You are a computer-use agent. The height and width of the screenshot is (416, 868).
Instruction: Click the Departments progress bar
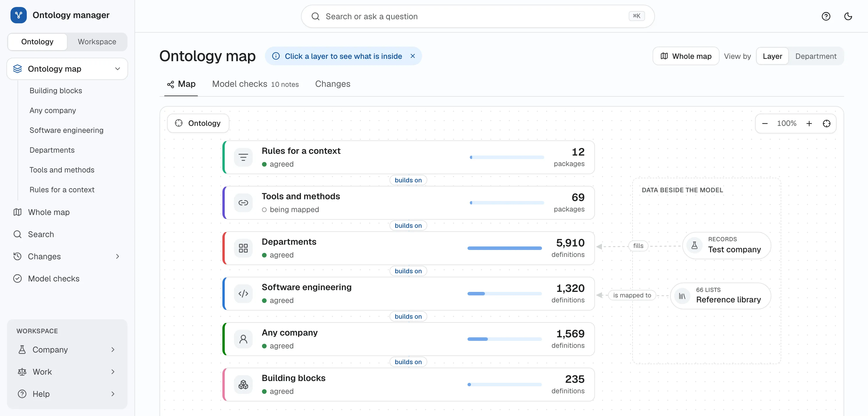tap(504, 248)
